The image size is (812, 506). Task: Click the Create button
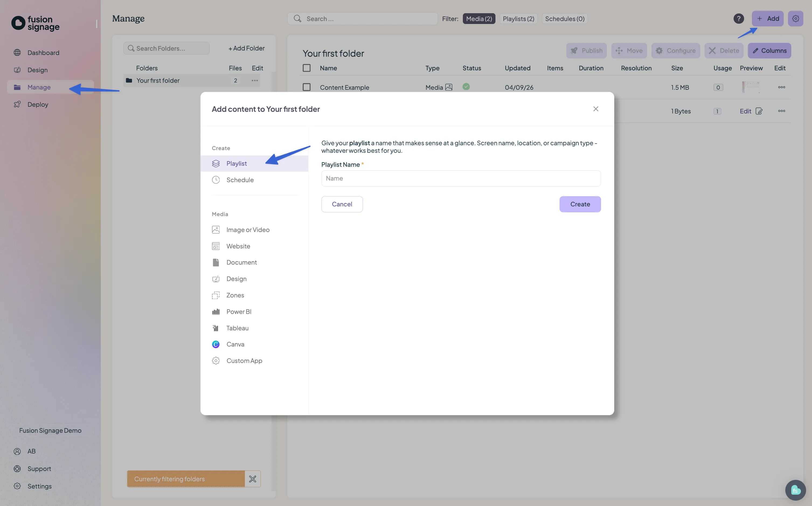[580, 204]
